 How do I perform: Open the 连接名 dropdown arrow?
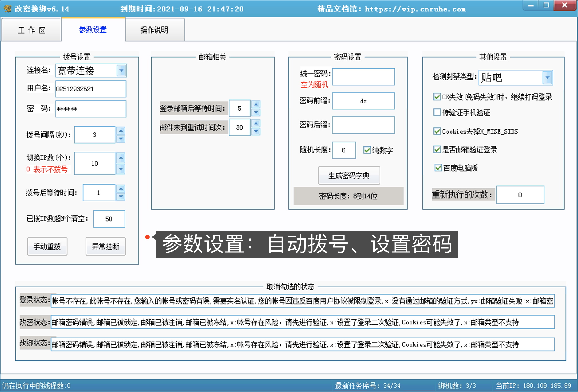[x=121, y=70]
